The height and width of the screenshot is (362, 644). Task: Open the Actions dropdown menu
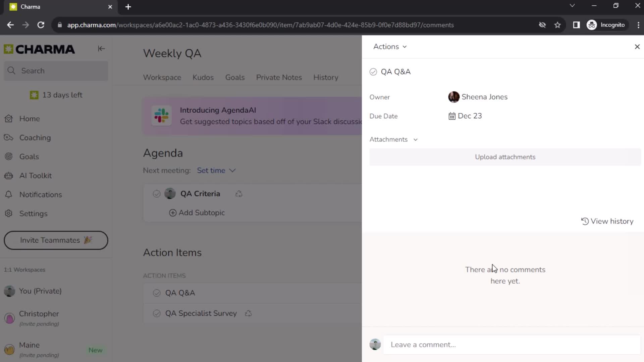coord(389,46)
